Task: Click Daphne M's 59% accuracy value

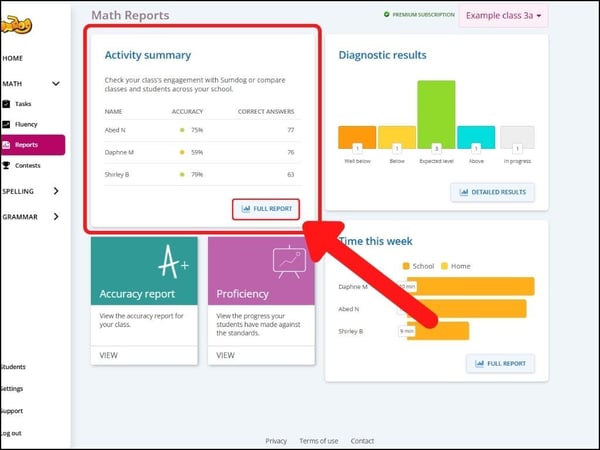Action: tap(197, 152)
